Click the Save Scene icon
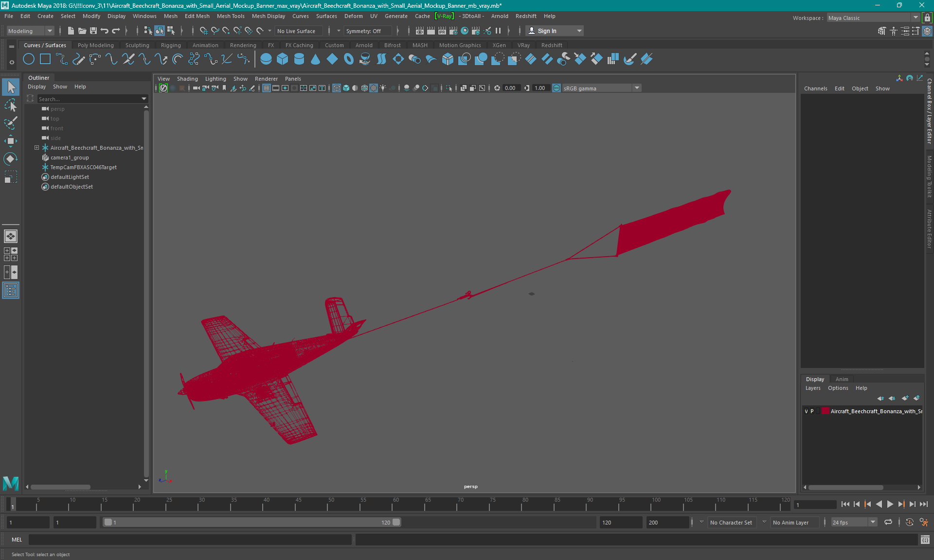 (x=93, y=31)
